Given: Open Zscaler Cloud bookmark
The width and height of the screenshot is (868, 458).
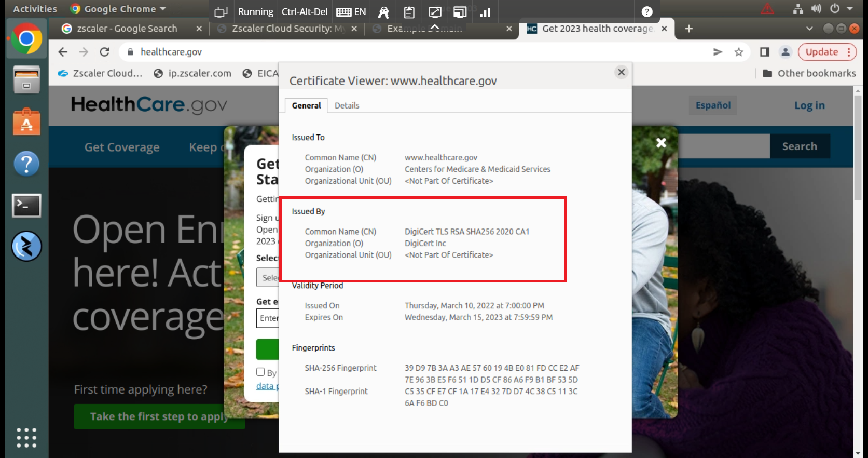Looking at the screenshot, I should 100,73.
